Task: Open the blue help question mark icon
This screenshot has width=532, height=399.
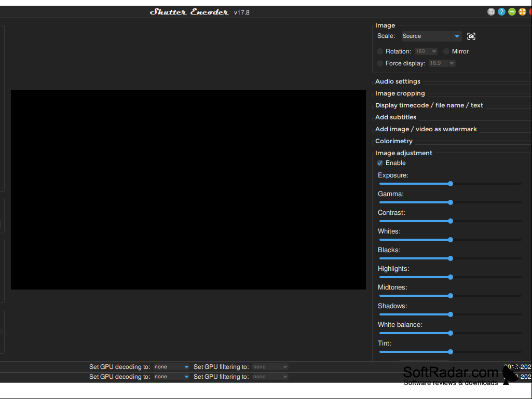Action: tap(501, 12)
